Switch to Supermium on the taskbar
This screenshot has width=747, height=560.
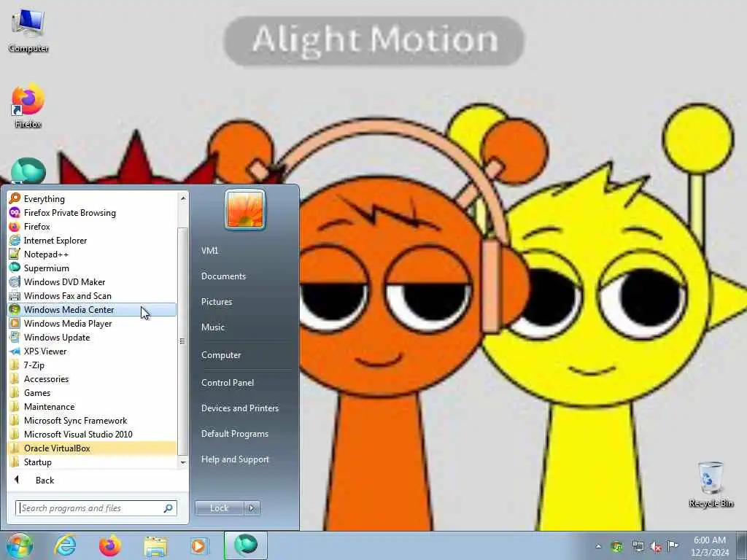pos(245,545)
